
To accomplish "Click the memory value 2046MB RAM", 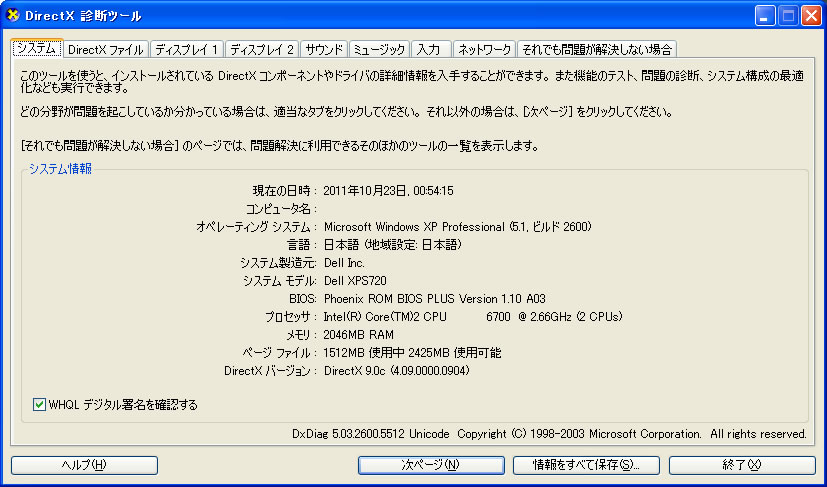I will coord(359,335).
